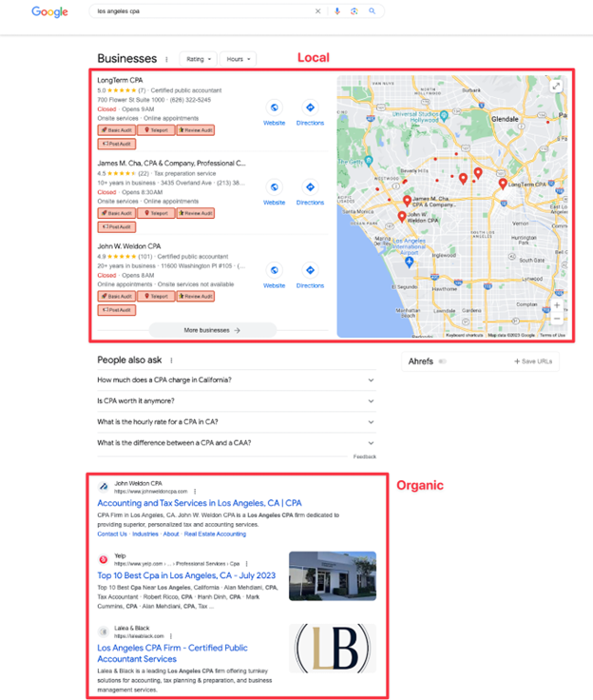The width and height of the screenshot is (593, 700).
Task: Open Top 10 Best Cpa in Los Angeles Yelp result
Action: coord(186,575)
